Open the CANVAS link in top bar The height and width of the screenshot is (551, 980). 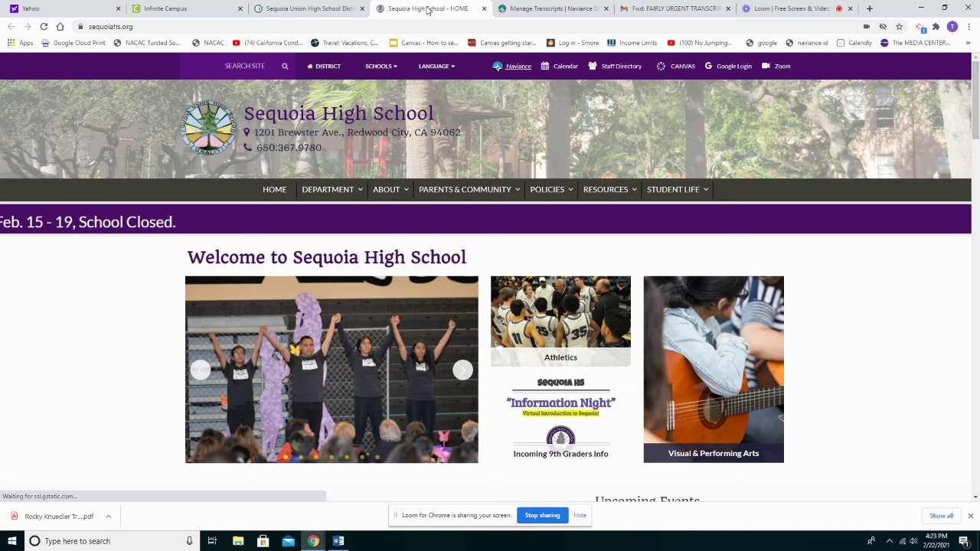click(676, 66)
